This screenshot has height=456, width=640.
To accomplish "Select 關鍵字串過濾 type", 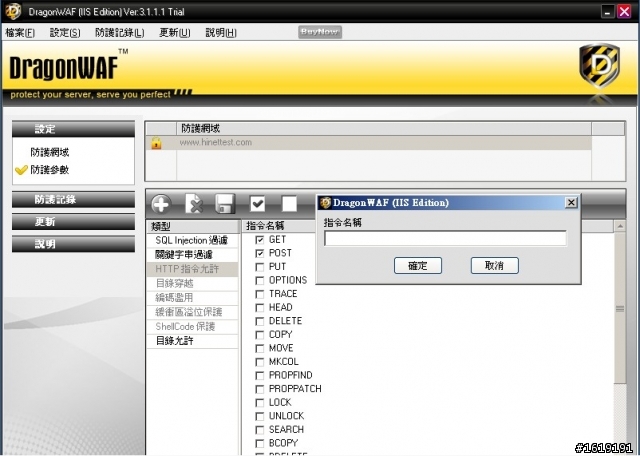I will (192, 255).
